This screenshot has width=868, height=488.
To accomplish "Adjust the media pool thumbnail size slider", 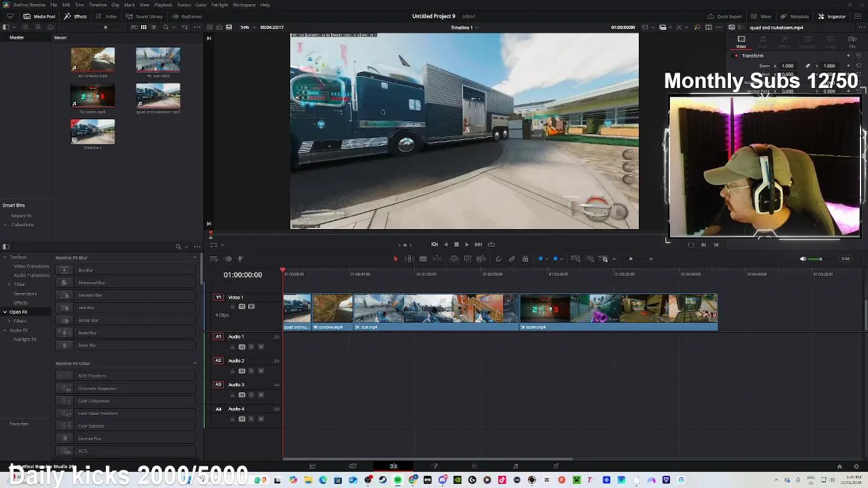I will coord(105,27).
